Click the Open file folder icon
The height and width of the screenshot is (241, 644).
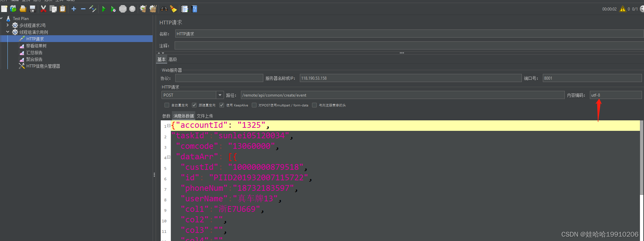pos(23,9)
